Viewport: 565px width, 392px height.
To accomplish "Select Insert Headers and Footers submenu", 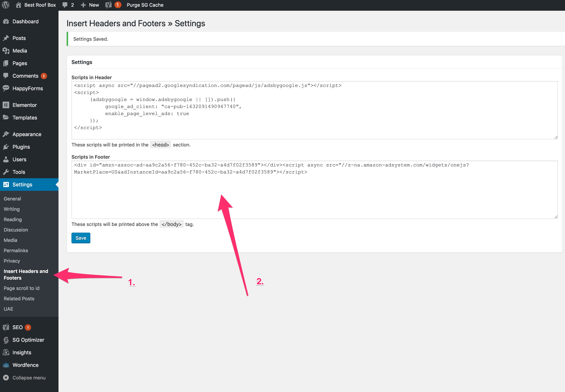I will point(26,274).
